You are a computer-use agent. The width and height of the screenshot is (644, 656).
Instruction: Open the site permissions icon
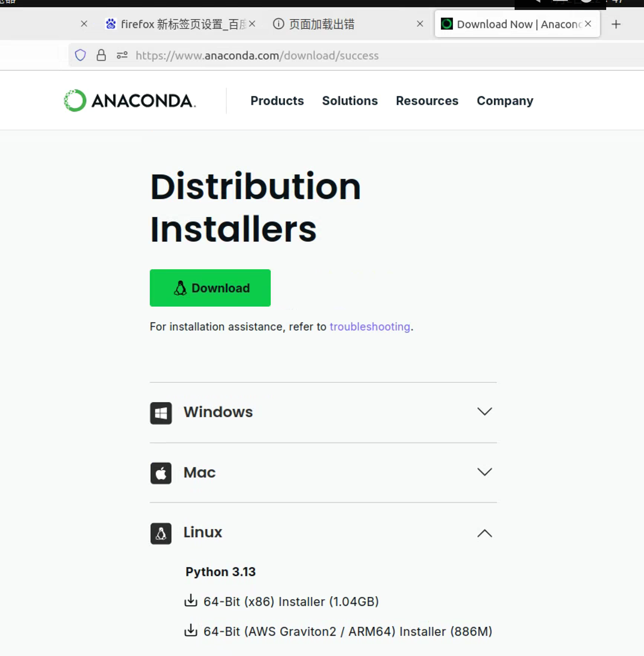122,55
